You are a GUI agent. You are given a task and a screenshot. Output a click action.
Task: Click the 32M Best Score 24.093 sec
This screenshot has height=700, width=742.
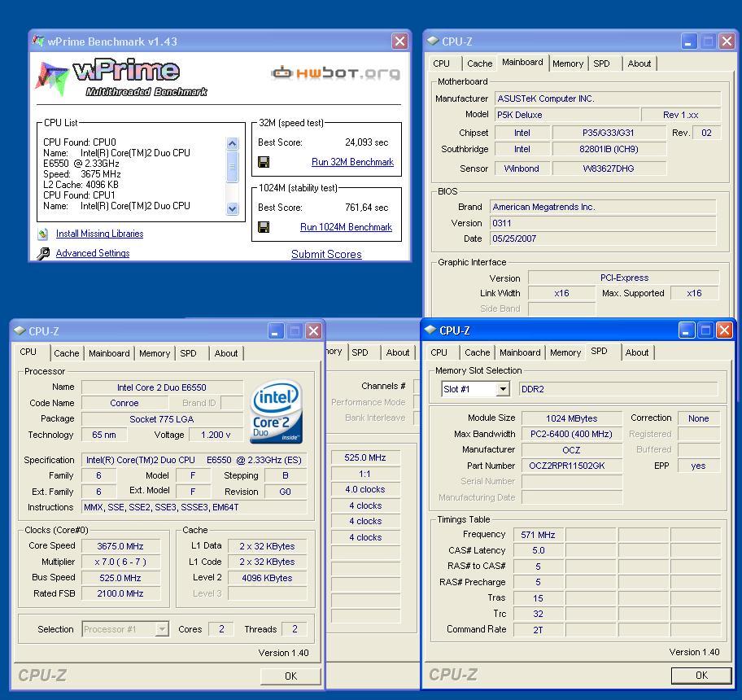(366, 142)
